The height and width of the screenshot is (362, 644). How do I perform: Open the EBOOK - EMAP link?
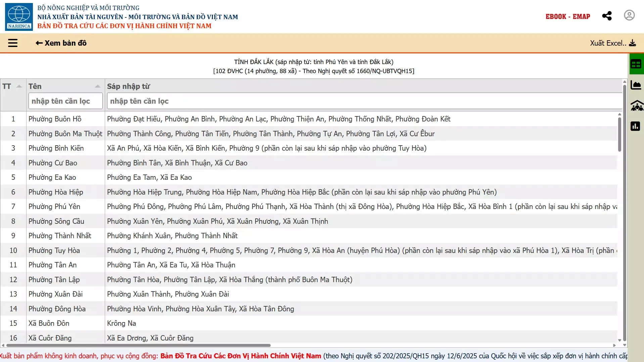click(x=568, y=16)
